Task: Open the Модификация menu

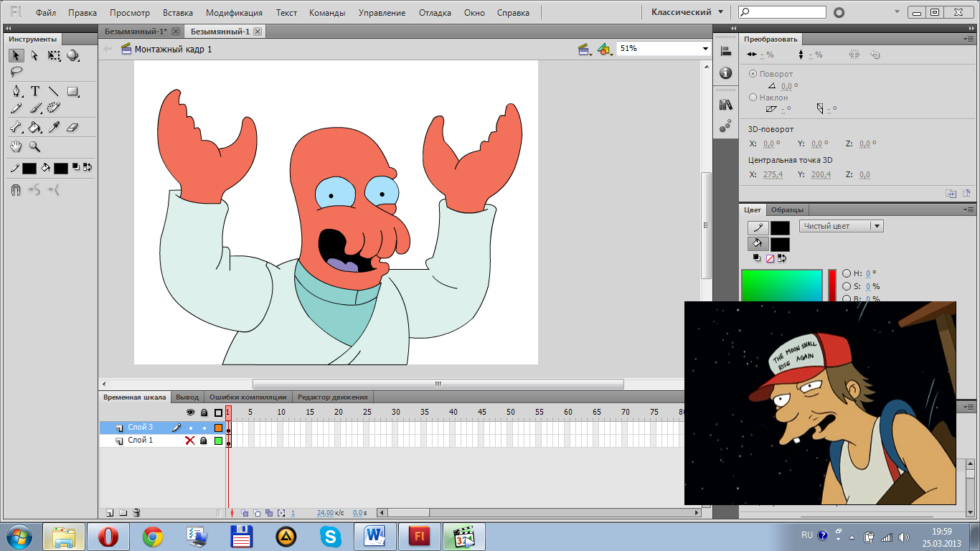Action: pos(234,13)
